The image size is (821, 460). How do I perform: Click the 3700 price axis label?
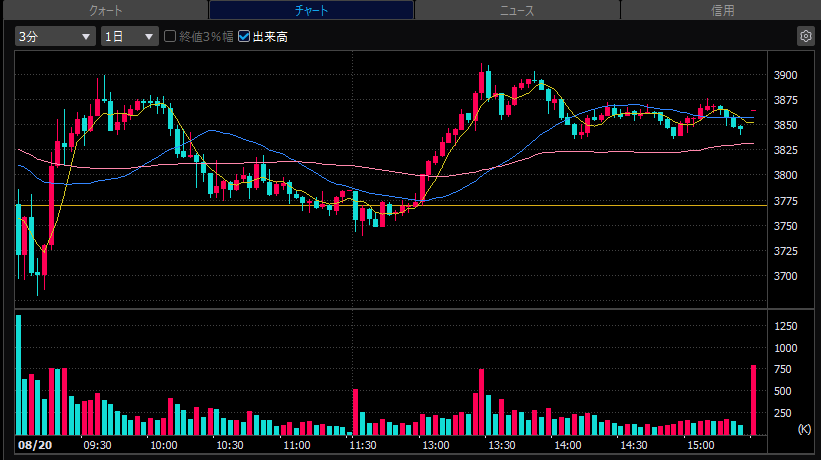785,276
